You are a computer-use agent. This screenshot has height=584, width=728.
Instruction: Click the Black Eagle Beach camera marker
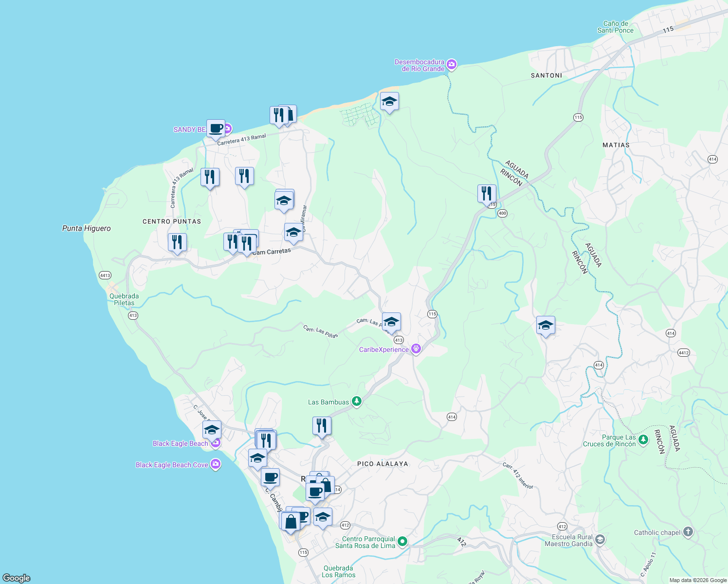(216, 443)
